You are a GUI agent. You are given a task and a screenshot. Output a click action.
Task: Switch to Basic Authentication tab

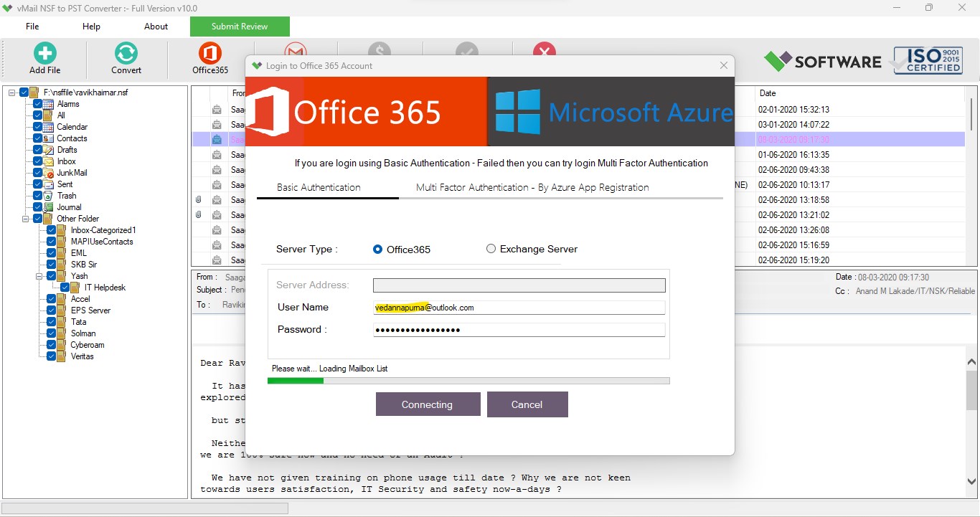(x=319, y=187)
